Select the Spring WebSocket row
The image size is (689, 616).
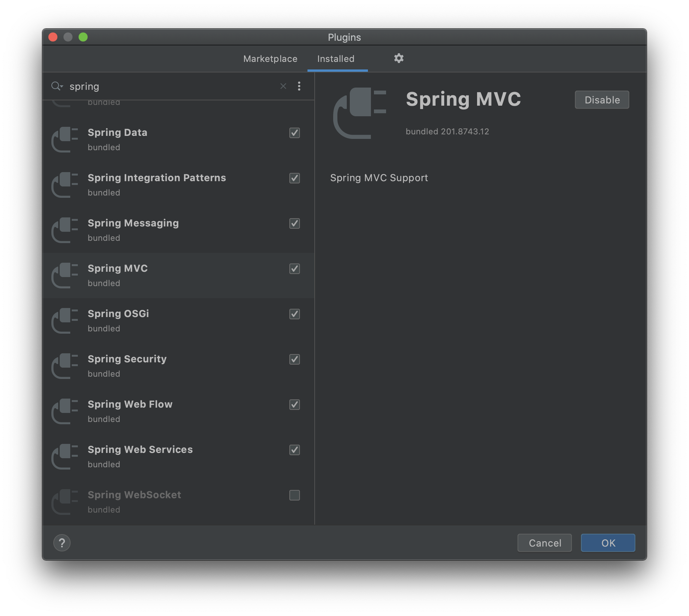pos(179,502)
